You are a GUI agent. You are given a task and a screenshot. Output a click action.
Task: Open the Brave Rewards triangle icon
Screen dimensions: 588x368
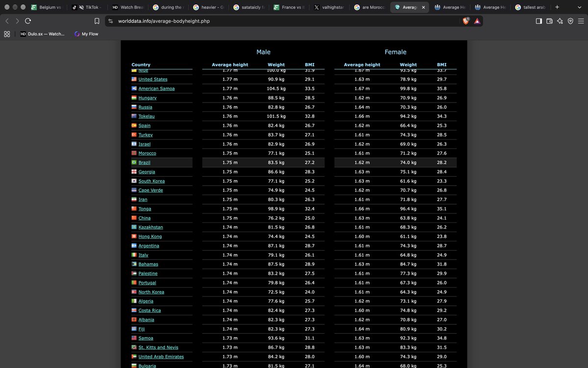[477, 21]
